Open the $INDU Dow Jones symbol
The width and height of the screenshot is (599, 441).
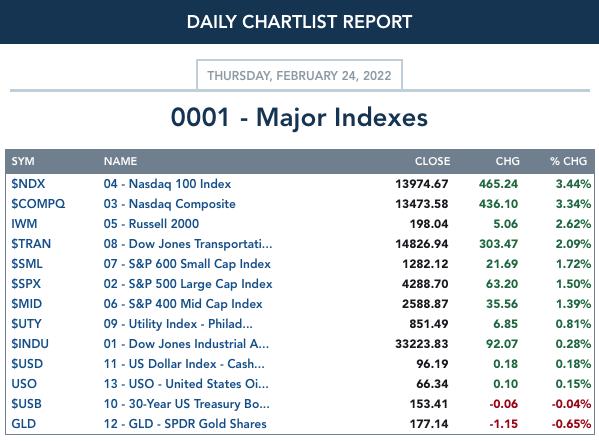tap(30, 344)
